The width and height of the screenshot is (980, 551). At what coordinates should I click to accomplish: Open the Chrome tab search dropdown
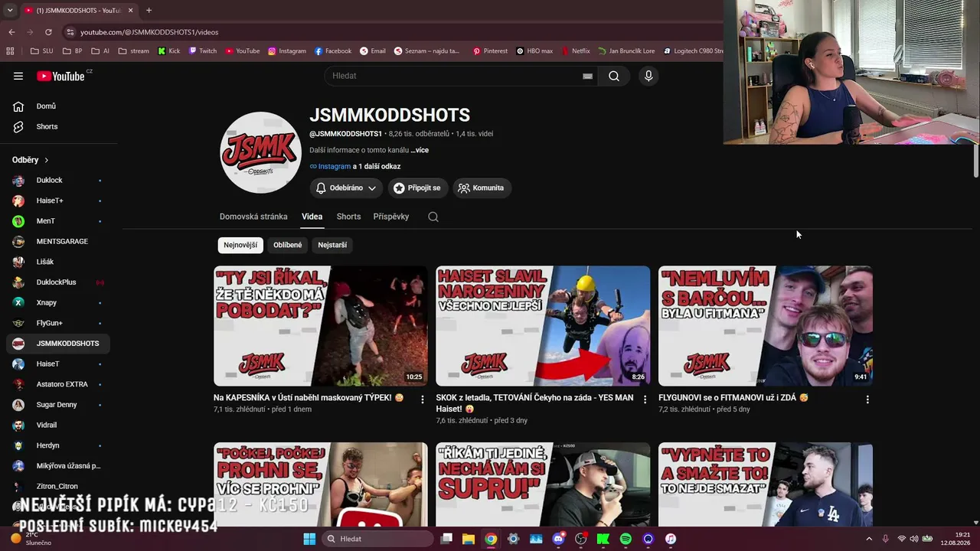click(x=10, y=10)
